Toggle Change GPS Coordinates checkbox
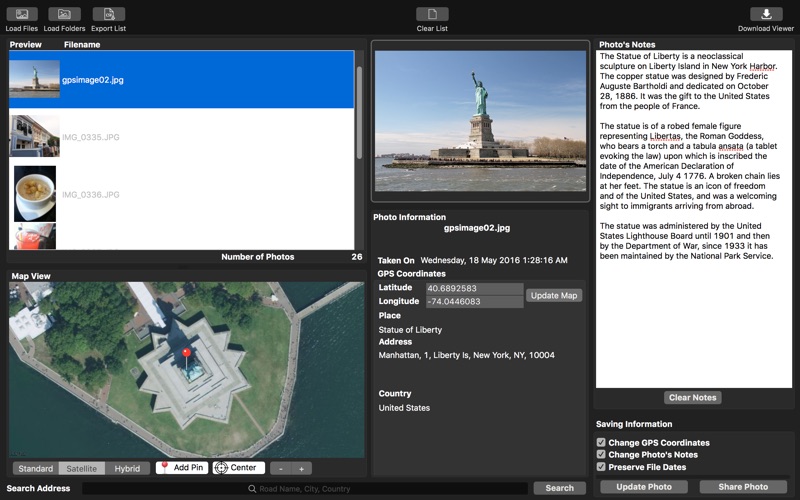 click(601, 442)
